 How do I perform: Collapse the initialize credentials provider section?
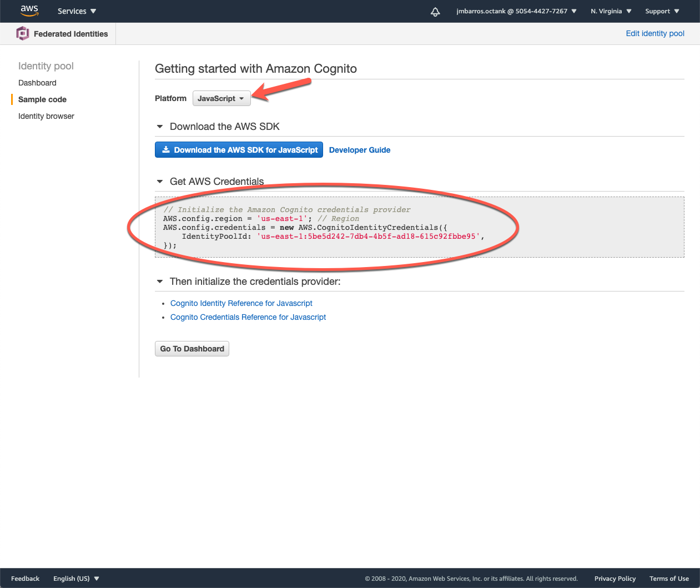[160, 282]
